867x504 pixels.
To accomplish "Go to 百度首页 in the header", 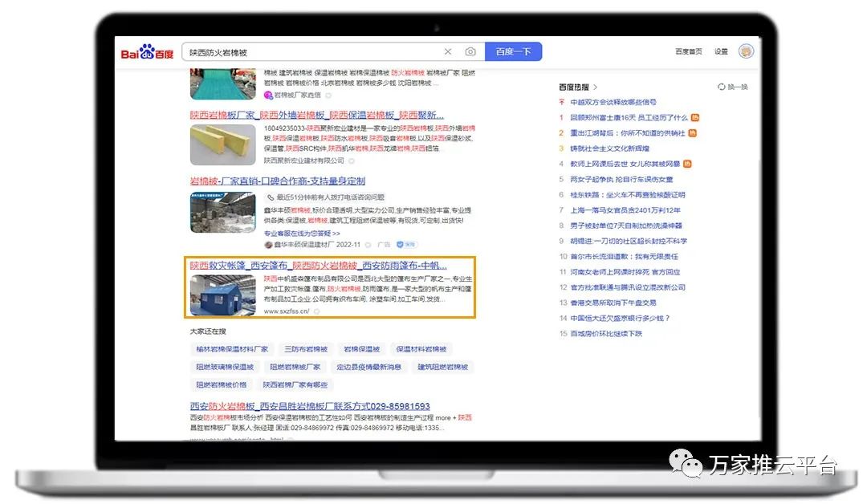I will tap(688, 51).
